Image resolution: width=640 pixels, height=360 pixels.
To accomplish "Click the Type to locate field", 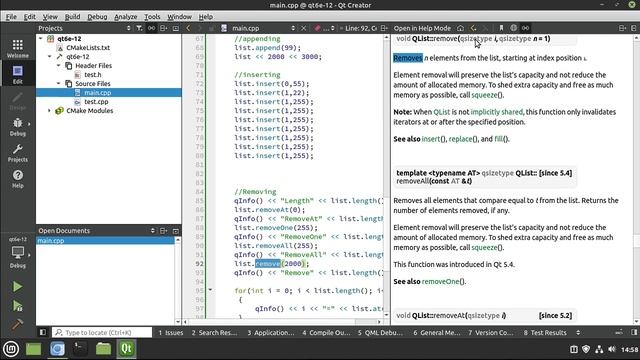I will point(102,332).
